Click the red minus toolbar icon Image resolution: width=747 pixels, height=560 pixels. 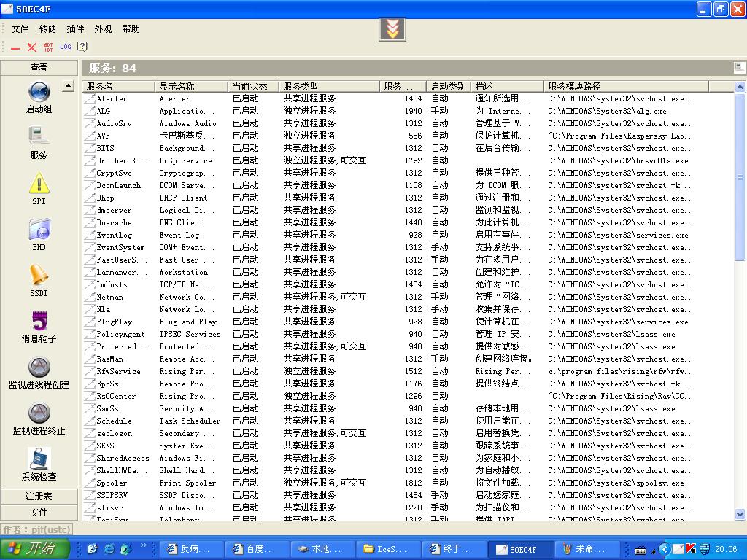[x=15, y=47]
